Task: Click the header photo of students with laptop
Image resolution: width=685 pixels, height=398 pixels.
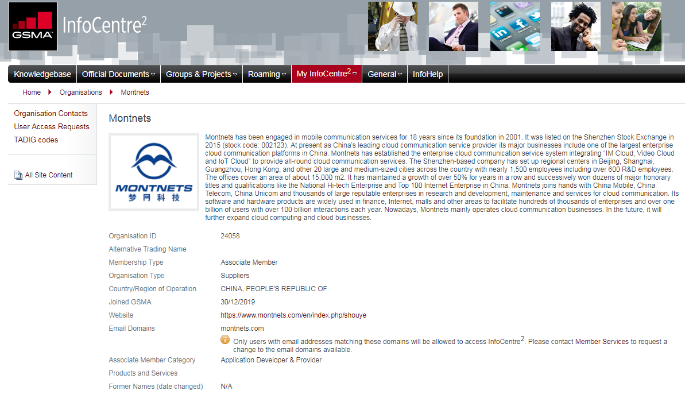Action: click(x=637, y=26)
